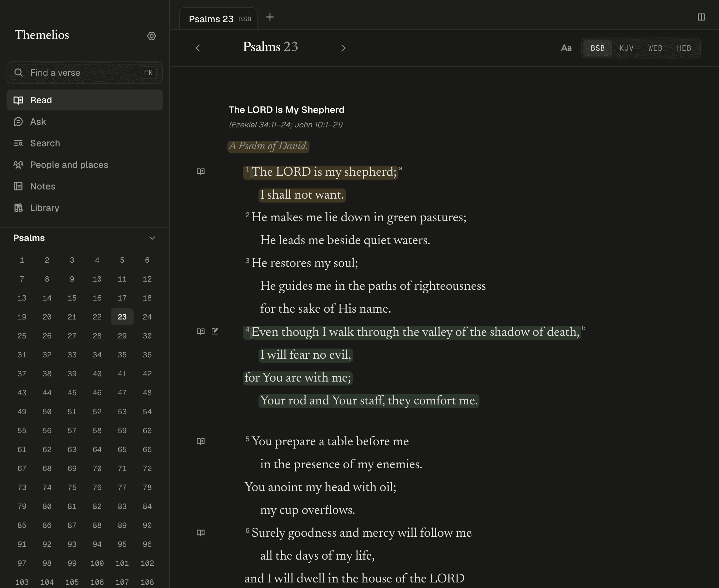Select chapter 23 in the grid
Screen dimensions: 719x588
(x=122, y=317)
